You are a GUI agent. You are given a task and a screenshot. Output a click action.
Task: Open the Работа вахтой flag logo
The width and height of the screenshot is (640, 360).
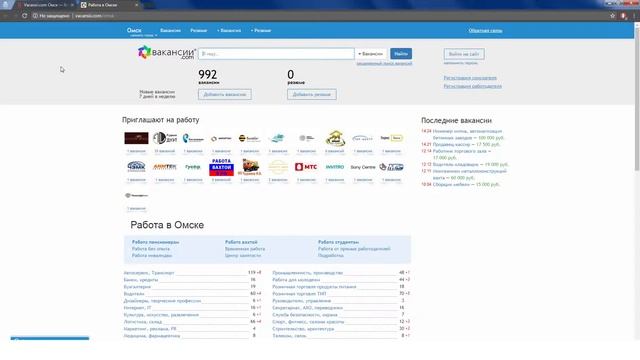pos(221,167)
